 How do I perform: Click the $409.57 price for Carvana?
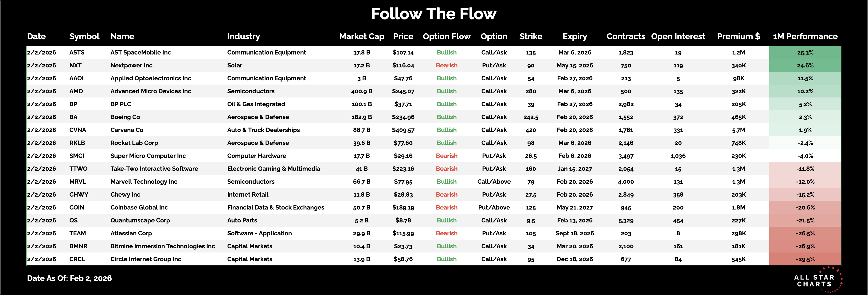tap(403, 130)
